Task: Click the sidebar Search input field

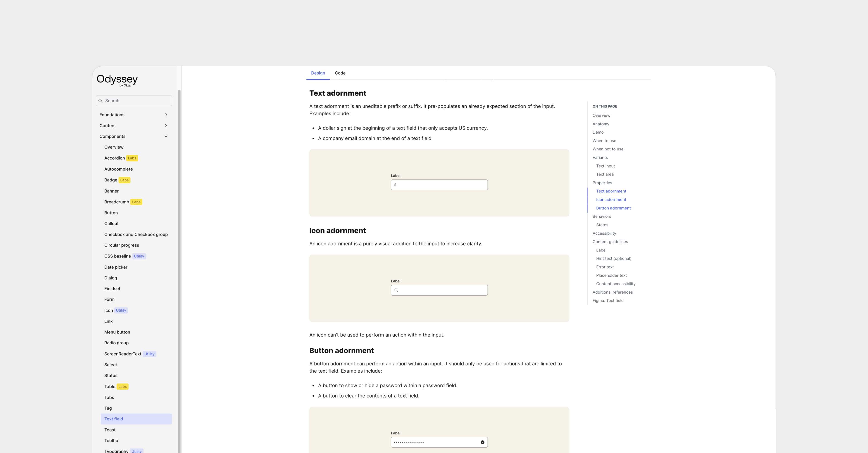Action: (136, 101)
